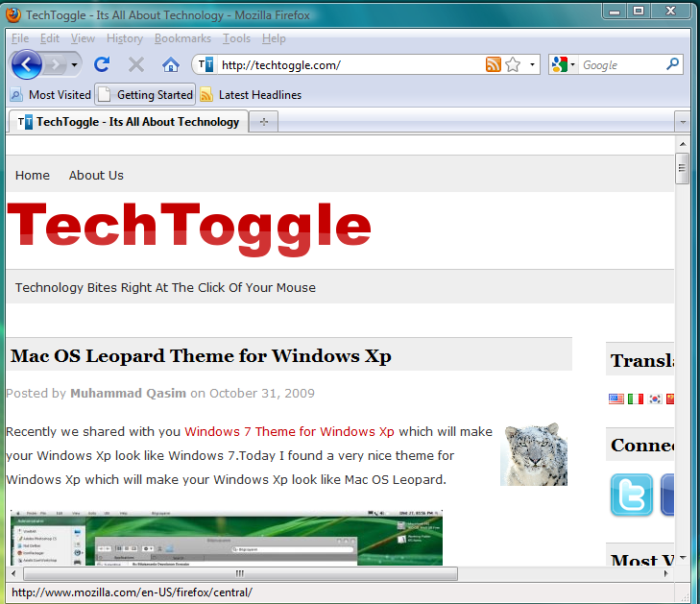Screen dimensions: 700x604
Task: Click the Stop loading X icon
Action: tap(136, 65)
